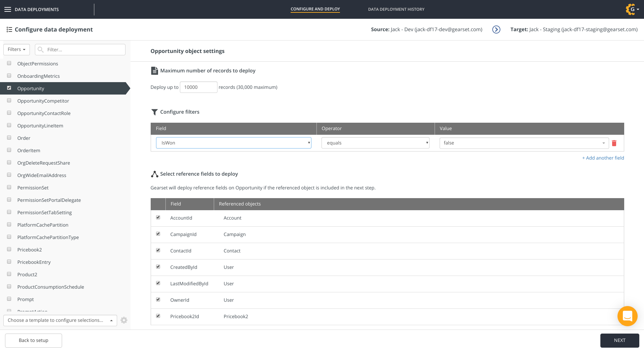The image size is (644, 351).
Task: Check the OpportunityLineItem checkbox
Action: click(x=9, y=125)
